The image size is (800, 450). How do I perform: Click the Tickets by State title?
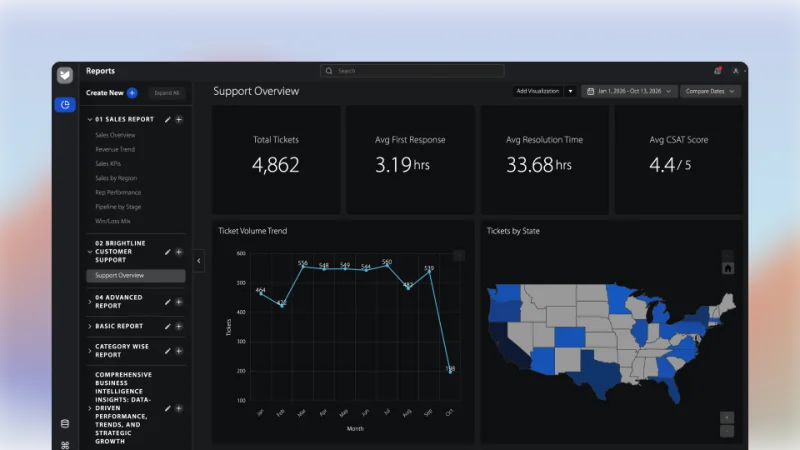tap(513, 231)
